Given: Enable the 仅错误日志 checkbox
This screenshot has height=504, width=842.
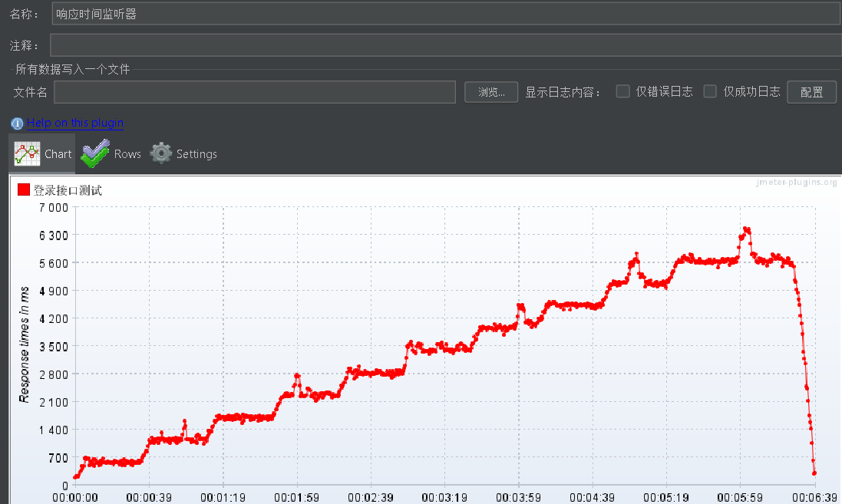Looking at the screenshot, I should coord(623,91).
